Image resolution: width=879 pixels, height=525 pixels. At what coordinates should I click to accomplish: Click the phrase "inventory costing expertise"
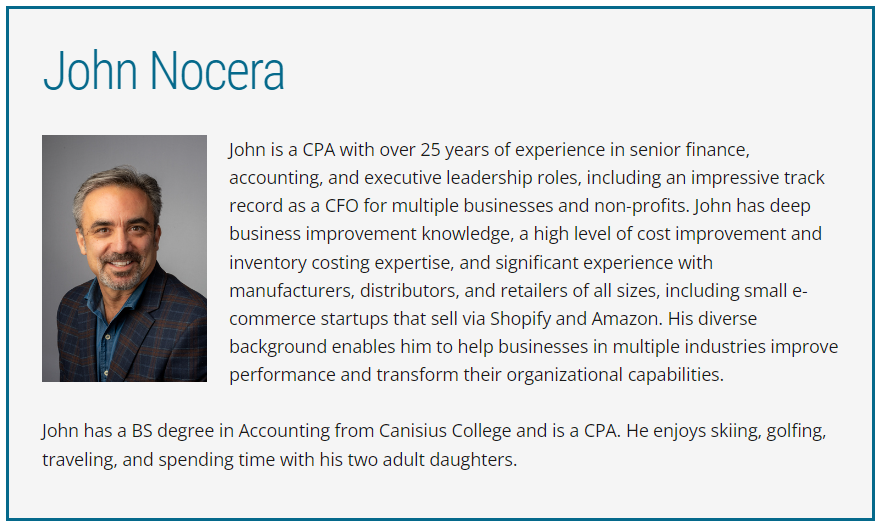tap(340, 262)
